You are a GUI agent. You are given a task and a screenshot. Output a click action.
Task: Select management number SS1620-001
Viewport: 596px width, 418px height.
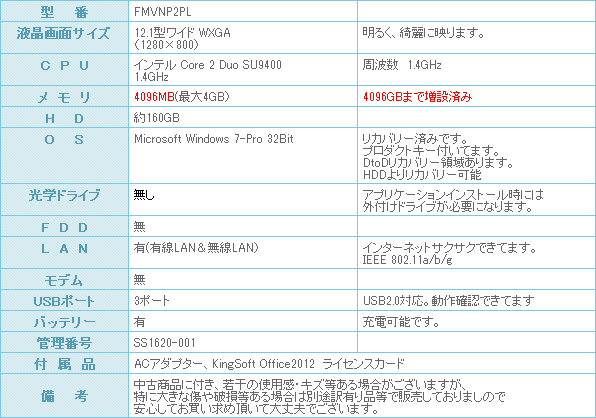tap(164, 343)
